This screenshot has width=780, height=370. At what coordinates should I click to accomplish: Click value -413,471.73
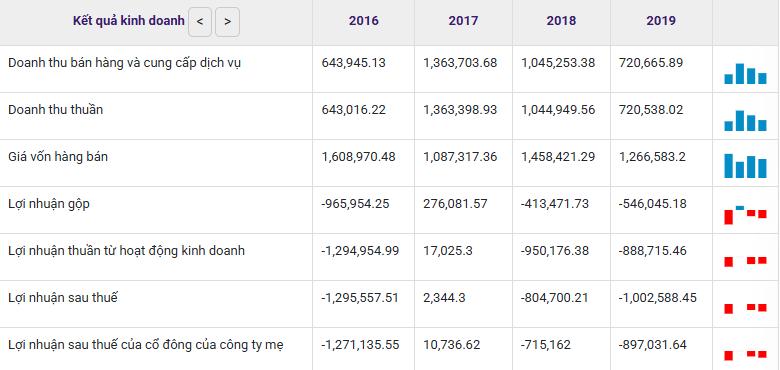[x=555, y=204]
